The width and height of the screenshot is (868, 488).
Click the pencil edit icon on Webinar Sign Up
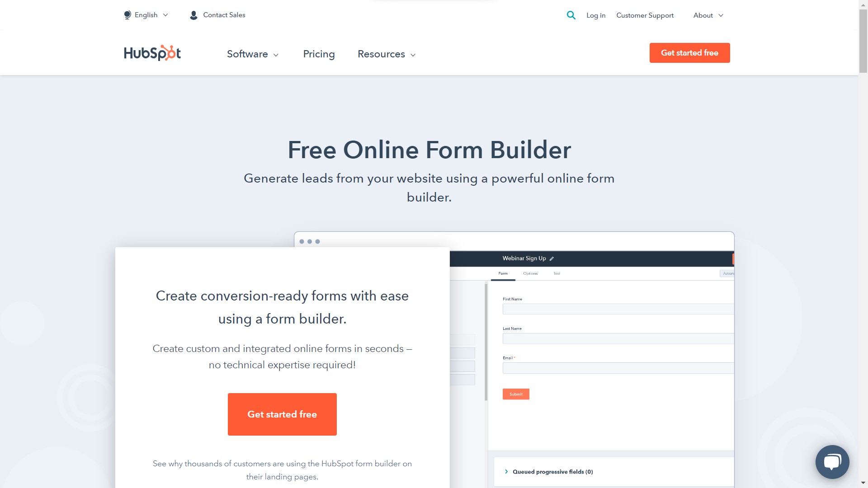coord(551,258)
